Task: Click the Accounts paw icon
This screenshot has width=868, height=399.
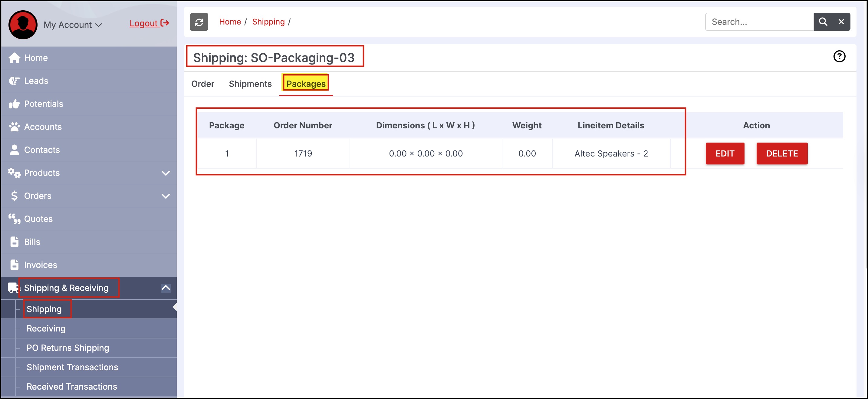Action: tap(14, 127)
